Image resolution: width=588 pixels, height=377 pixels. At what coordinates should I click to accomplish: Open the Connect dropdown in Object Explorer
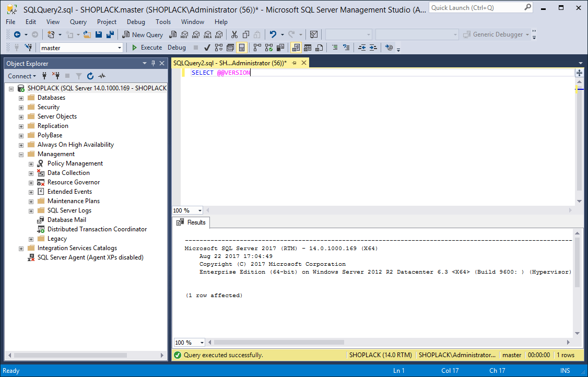coord(22,76)
